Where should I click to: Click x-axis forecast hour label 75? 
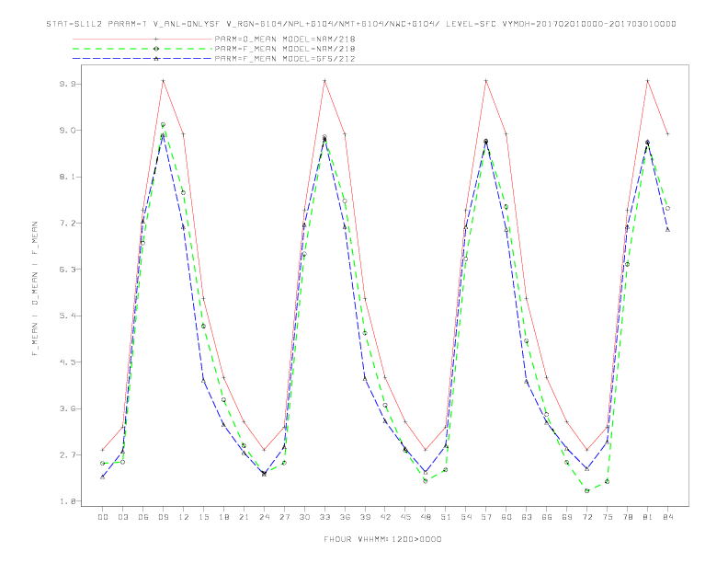pos(608,517)
